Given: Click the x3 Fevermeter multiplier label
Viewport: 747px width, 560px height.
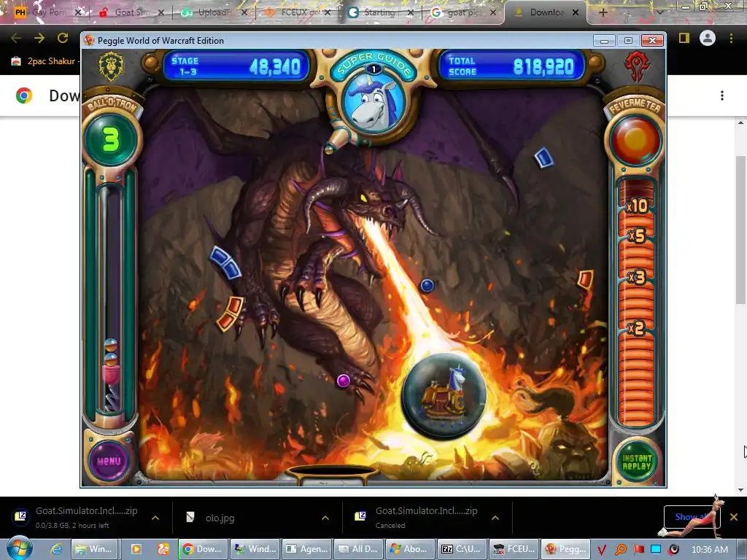Looking at the screenshot, I should click(x=637, y=276).
